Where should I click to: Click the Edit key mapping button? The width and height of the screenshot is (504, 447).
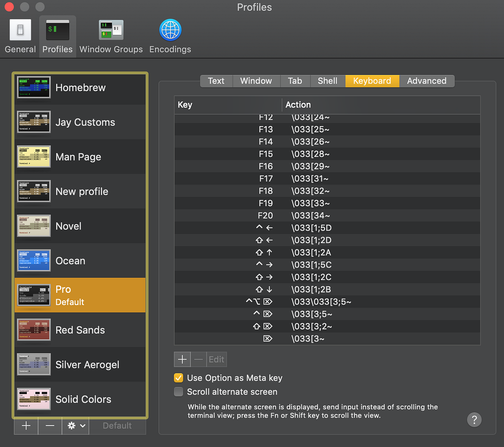pos(216,359)
